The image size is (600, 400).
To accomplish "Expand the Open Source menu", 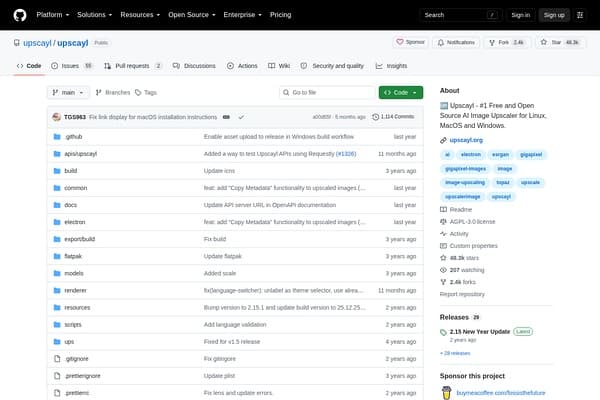I will [x=192, y=15].
